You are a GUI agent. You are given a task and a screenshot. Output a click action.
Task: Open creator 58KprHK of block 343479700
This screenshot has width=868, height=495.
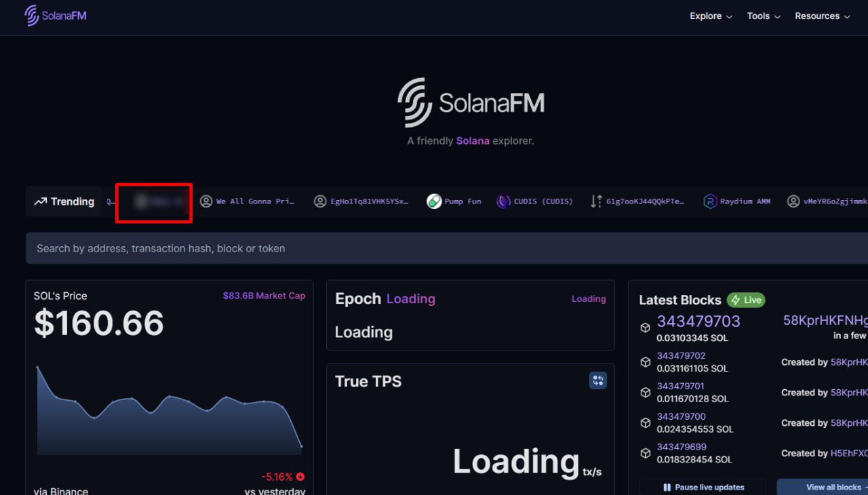[x=849, y=423]
